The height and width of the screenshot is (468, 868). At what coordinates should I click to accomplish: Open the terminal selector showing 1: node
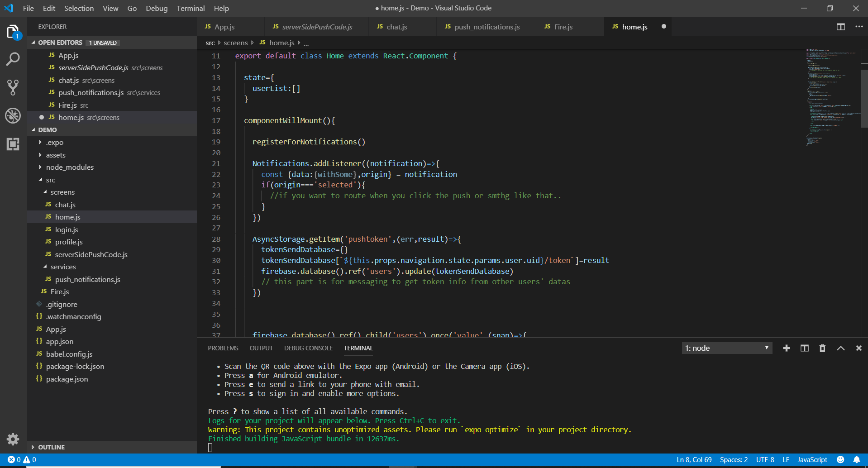coord(726,348)
